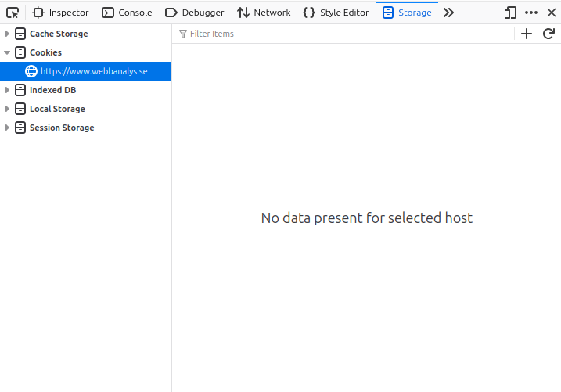Open the Inspector tab
The height and width of the screenshot is (392, 561).
point(61,13)
